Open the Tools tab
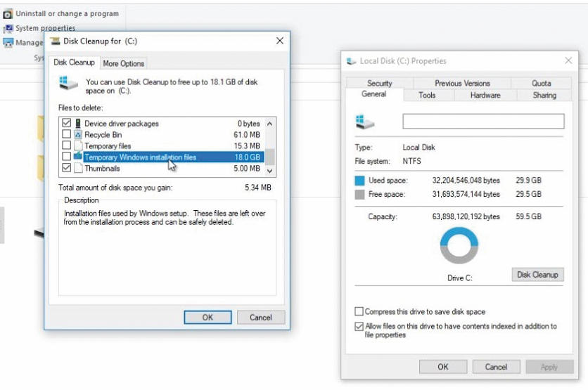The height and width of the screenshot is (390, 588). [427, 95]
